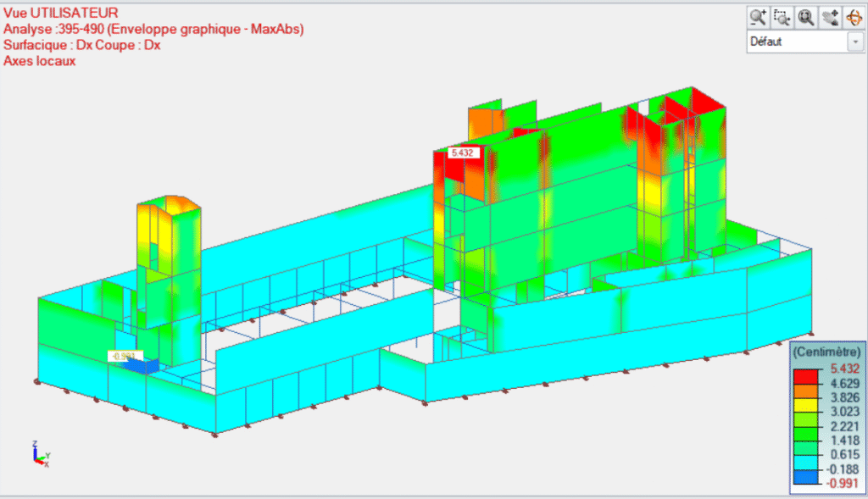The width and height of the screenshot is (868, 499).
Task: Click the Analyse 395-490 envelope text
Action: pos(153,29)
